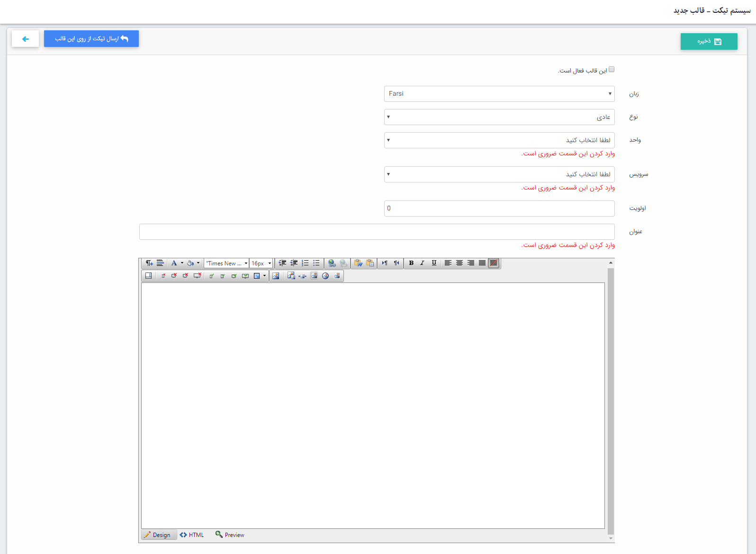
Task: Click the outdent icon
Action: pos(294,263)
